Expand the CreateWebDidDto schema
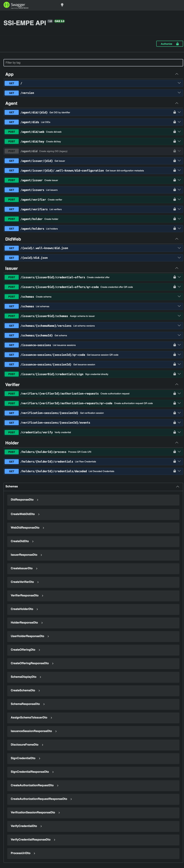 (25, 514)
